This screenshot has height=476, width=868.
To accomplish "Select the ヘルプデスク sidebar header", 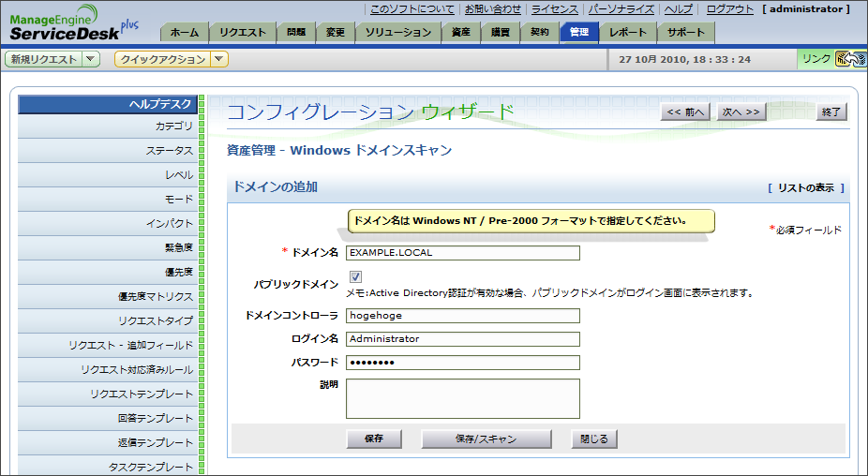I will (x=108, y=104).
